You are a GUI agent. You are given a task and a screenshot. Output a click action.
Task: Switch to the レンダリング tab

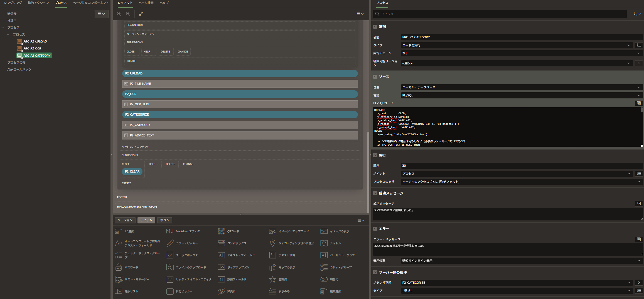click(13, 3)
